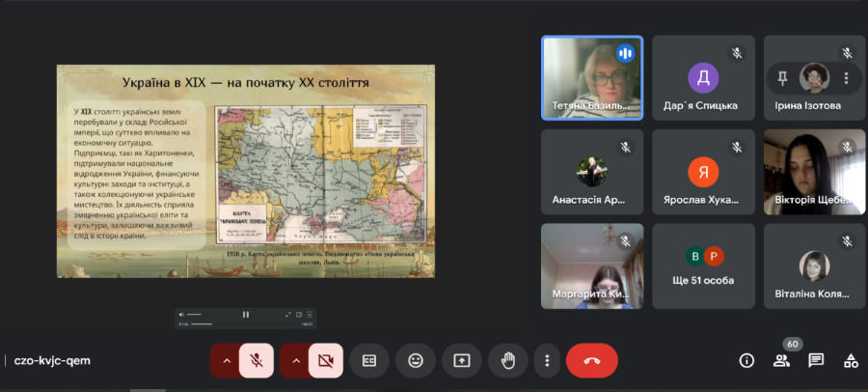Open more options on Ірина Ізотова's tile
This screenshot has height=392, width=868.
(846, 78)
